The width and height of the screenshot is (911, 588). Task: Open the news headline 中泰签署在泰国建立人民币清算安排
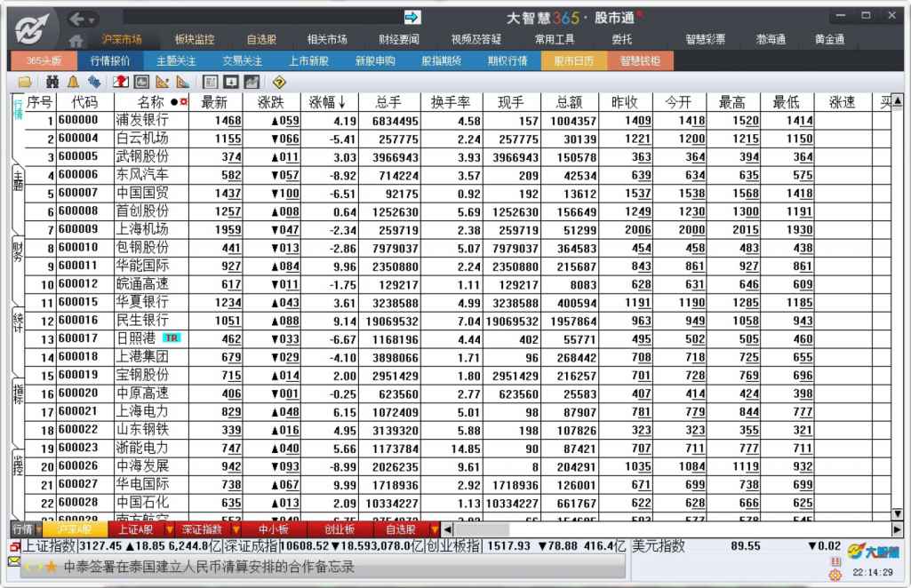[x=209, y=567]
